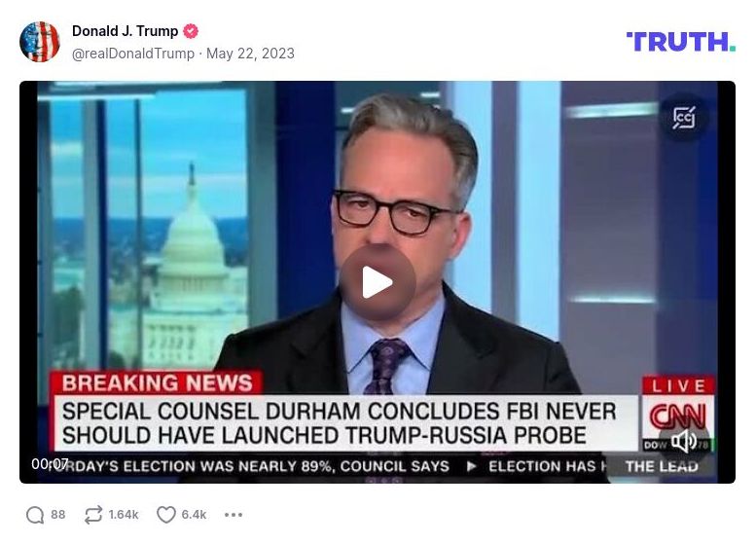Toggle closed captions on the video

coord(684,117)
